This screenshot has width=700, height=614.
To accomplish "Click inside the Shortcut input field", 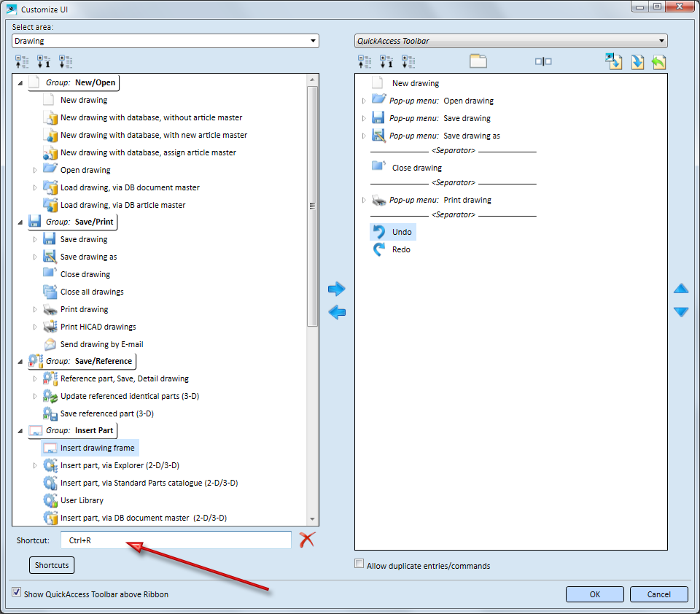I will pos(176,540).
